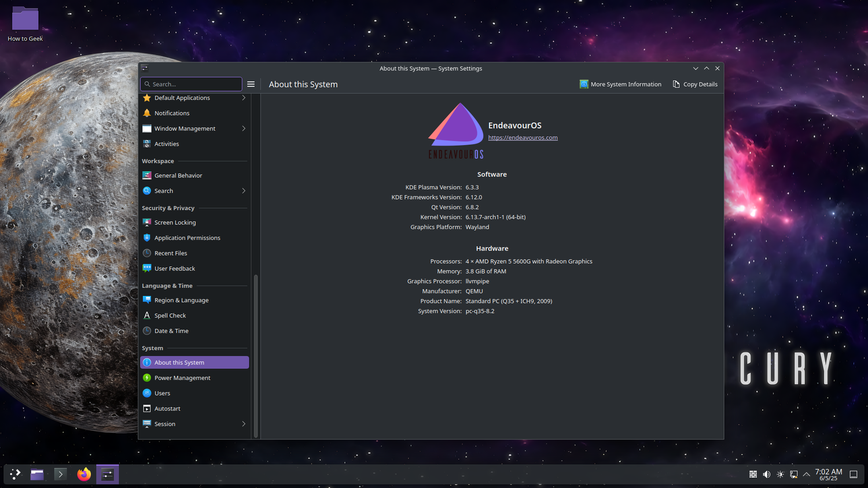Open Date & Time settings
Image resolution: width=868 pixels, height=488 pixels.
194,331
